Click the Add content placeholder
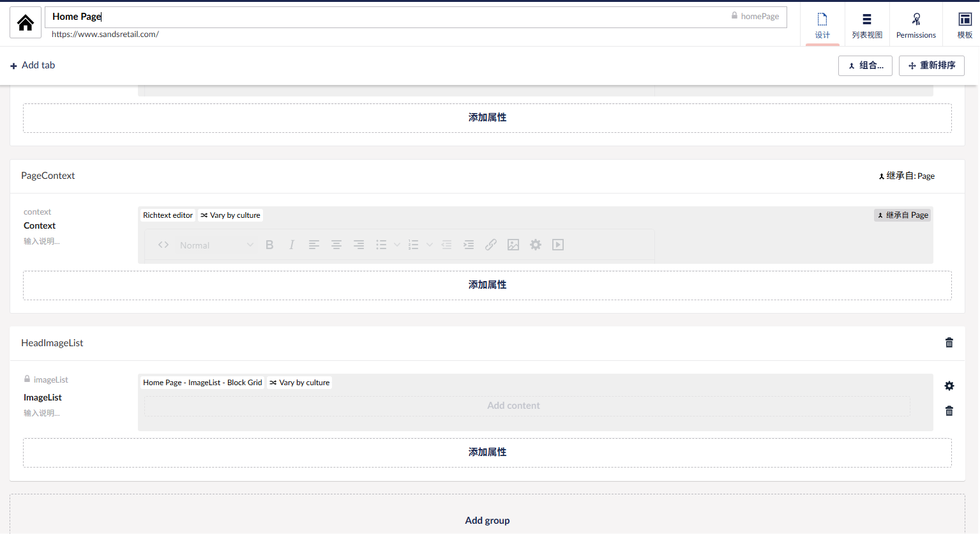Viewport: 980px width, 534px height. 527,406
